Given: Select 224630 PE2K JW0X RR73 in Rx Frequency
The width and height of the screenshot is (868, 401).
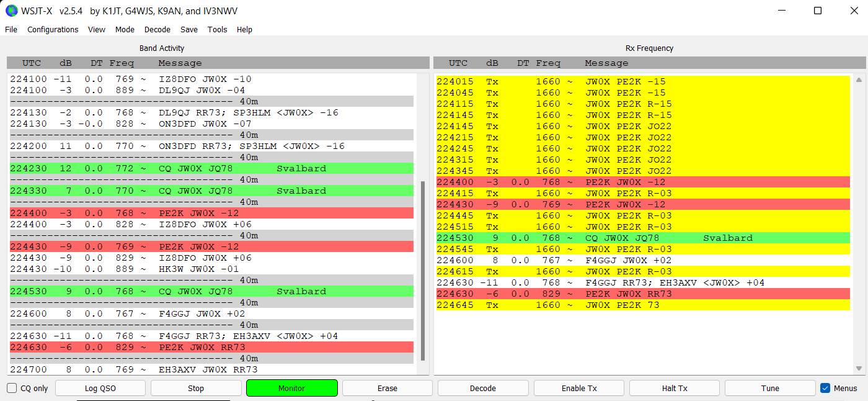Looking at the screenshot, I should point(643,294).
